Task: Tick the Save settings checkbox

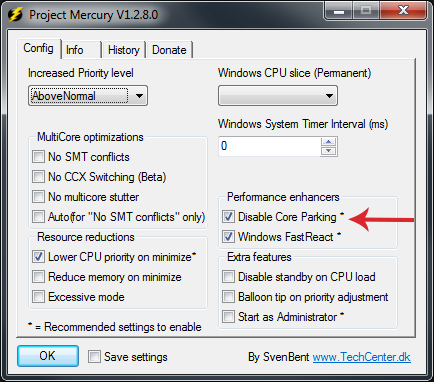Action: 94,357
